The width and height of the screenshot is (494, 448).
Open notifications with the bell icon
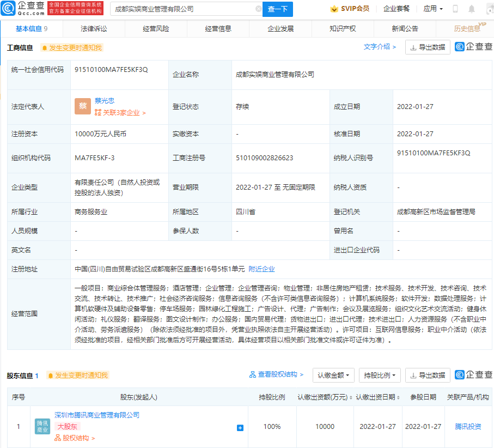coord(471,8)
